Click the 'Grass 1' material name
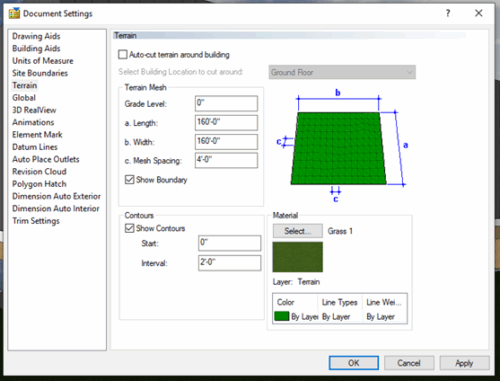500x381 pixels. [x=340, y=231]
